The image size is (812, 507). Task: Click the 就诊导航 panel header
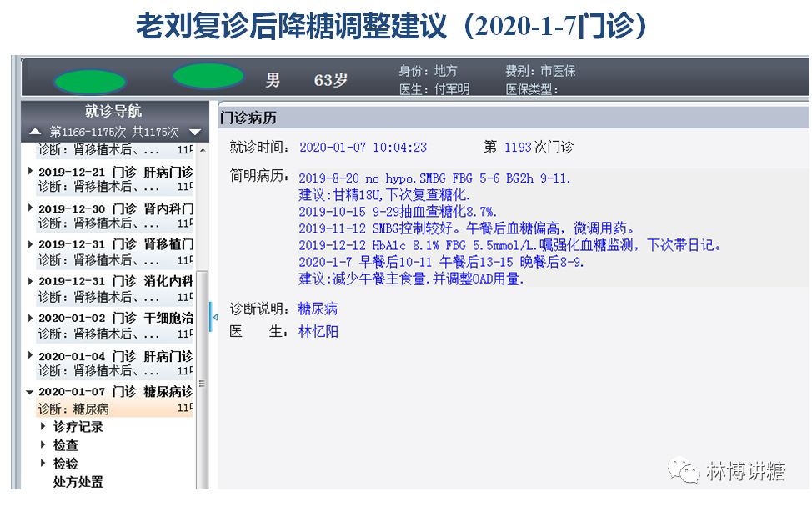[x=114, y=113]
